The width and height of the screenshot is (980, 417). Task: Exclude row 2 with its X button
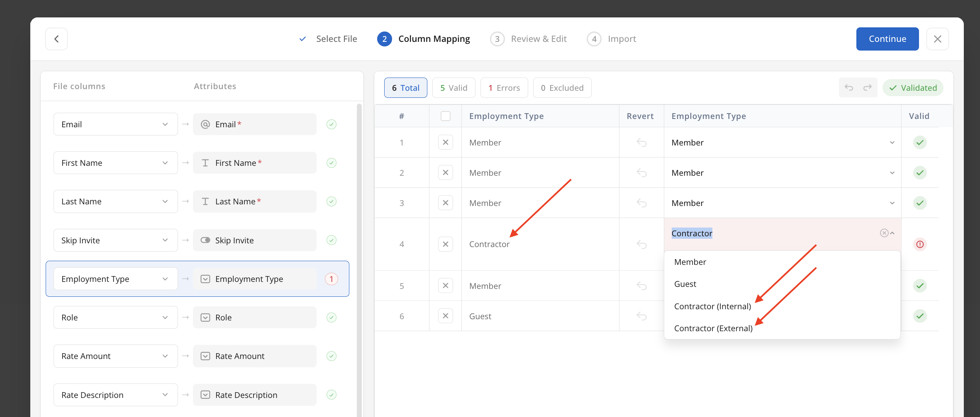(x=445, y=173)
